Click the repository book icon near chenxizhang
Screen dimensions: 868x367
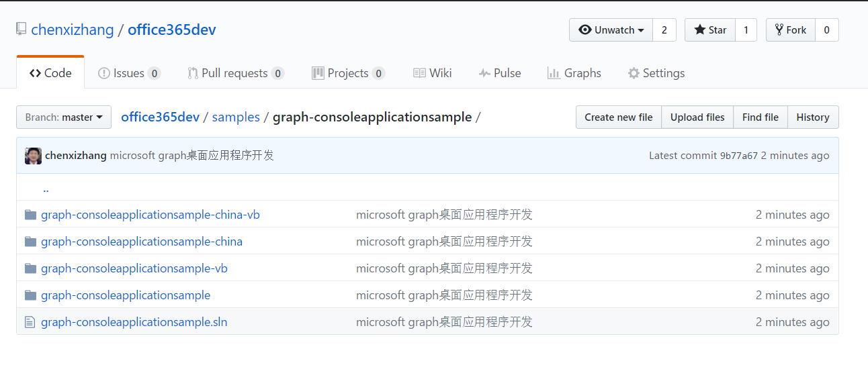pos(21,30)
